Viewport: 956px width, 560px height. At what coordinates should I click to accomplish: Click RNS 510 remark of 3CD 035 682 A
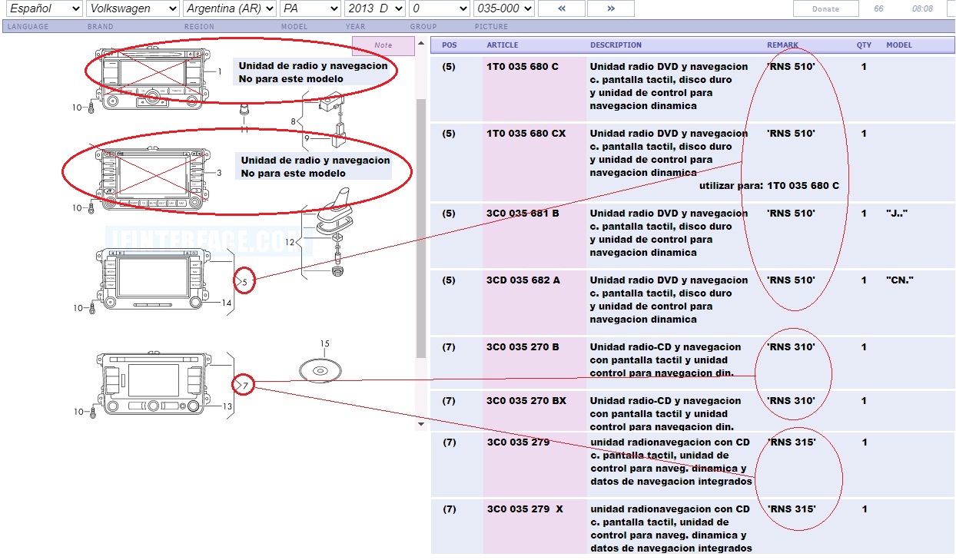[791, 280]
